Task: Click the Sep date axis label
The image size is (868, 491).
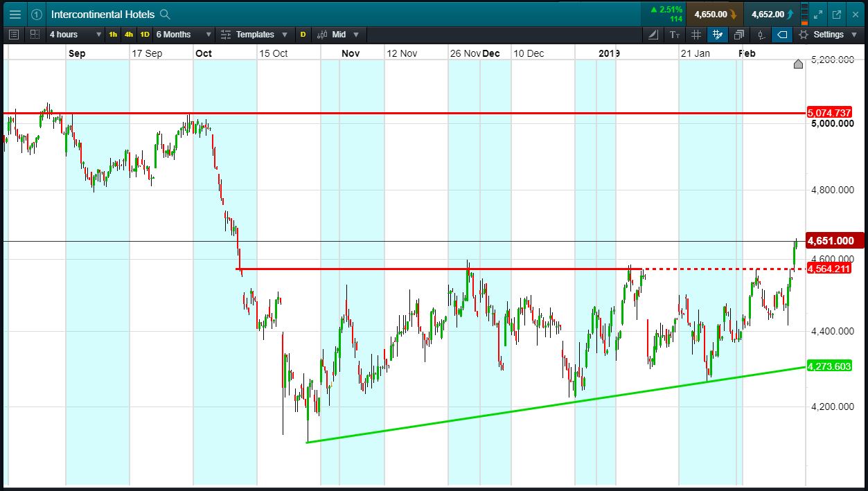Action: coord(77,53)
